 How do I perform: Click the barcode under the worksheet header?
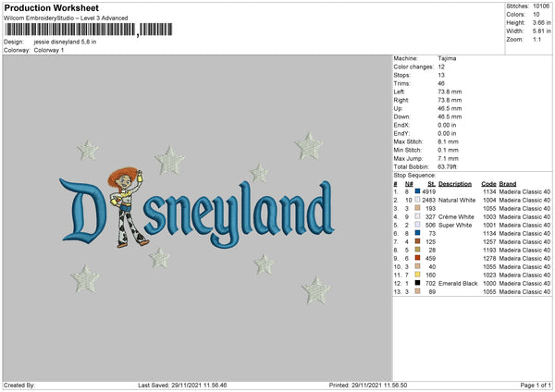click(x=89, y=30)
